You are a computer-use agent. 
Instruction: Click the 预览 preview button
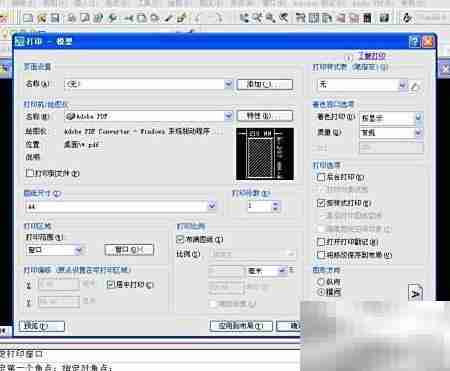pos(42,326)
